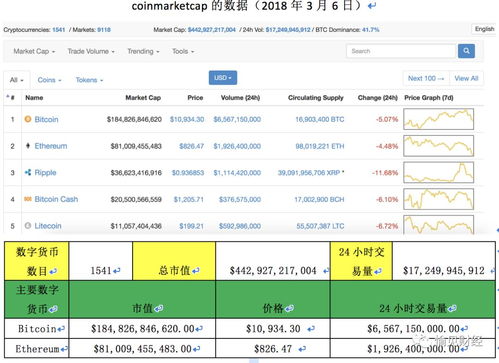
Task: Open Bitcoin's 7-day price graph
Action: pos(438,119)
